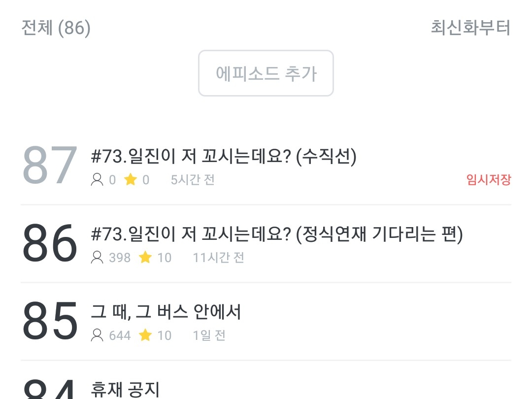
Task: Click viewer count icon on episode 86
Action: [98, 258]
